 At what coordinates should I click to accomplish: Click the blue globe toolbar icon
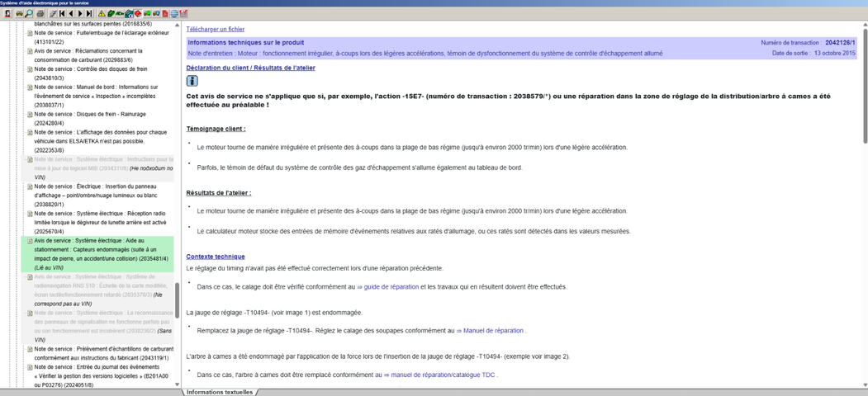pyautogui.click(x=173, y=13)
